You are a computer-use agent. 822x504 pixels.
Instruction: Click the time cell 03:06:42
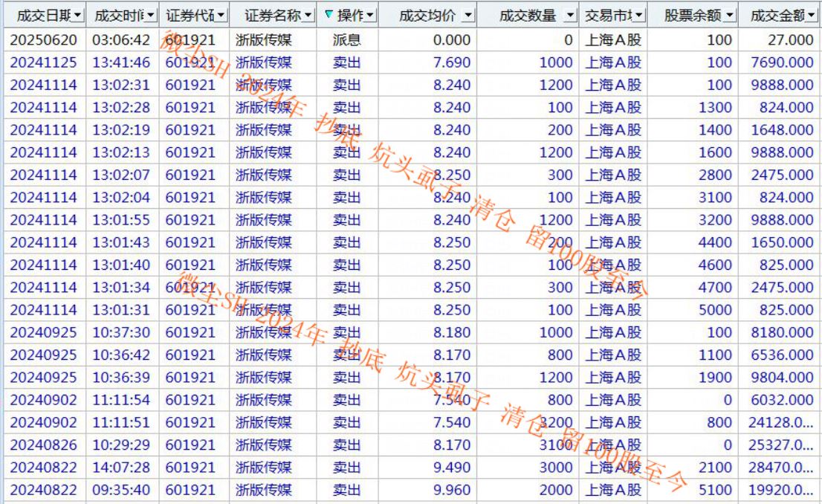click(121, 40)
